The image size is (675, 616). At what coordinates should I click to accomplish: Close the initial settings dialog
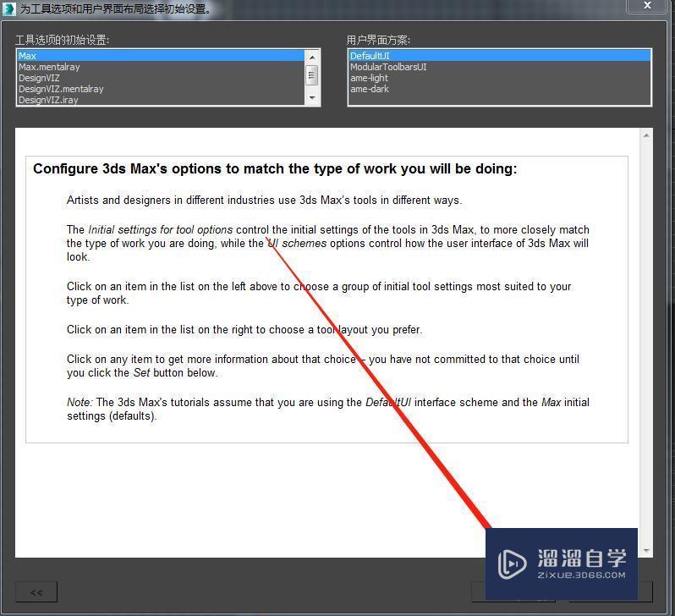[647, 5]
